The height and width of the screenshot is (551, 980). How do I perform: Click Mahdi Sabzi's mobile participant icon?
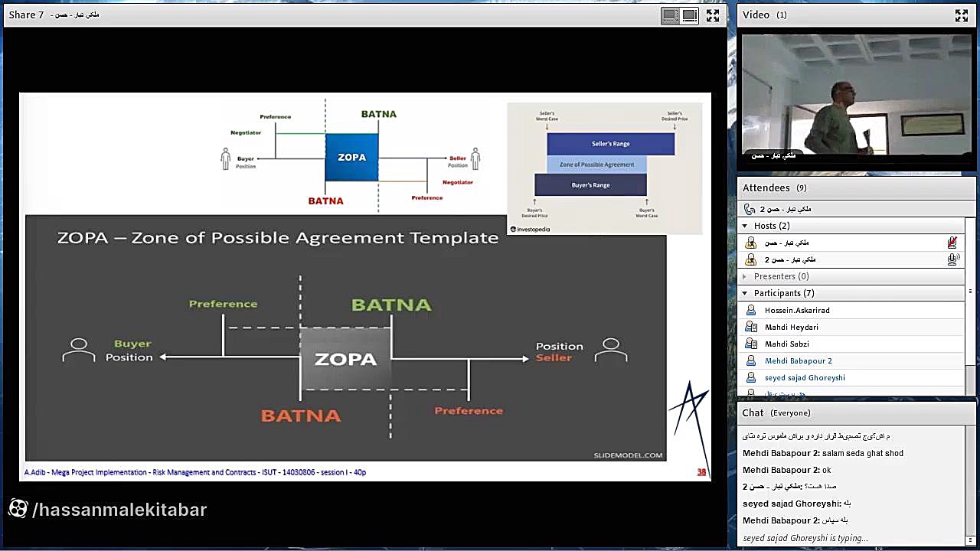[750, 344]
